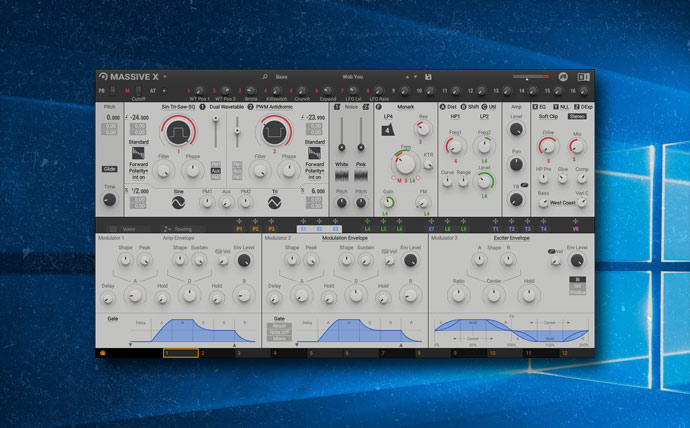This screenshot has width=690, height=428.
Task: Enable the Aux button in oscillator 1
Action: tap(216, 171)
